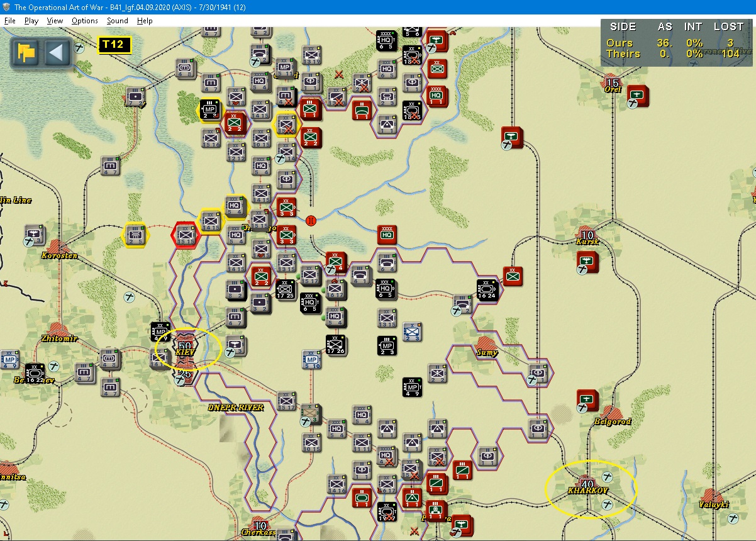Click the Cherkassy city label
Screen dimensions: 756x541
259,532
